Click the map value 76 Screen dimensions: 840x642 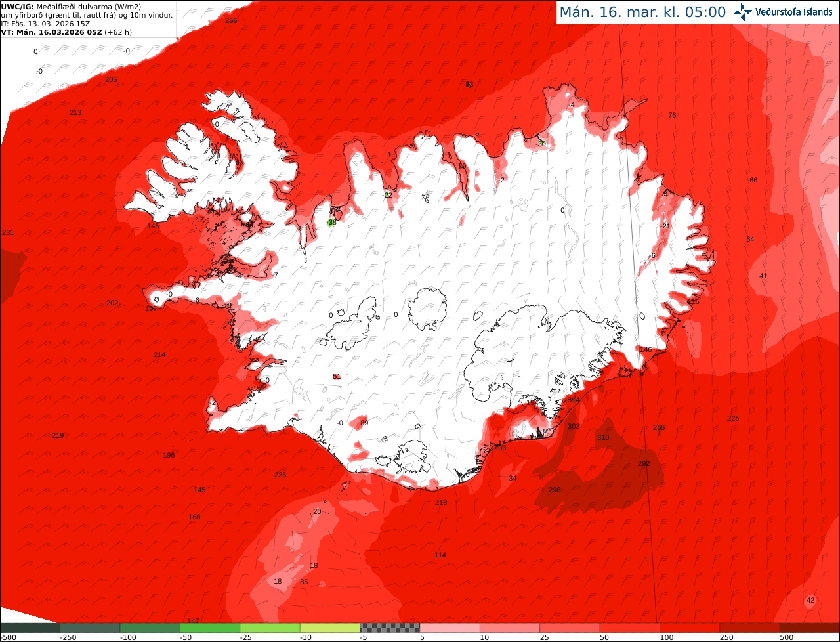tap(672, 115)
